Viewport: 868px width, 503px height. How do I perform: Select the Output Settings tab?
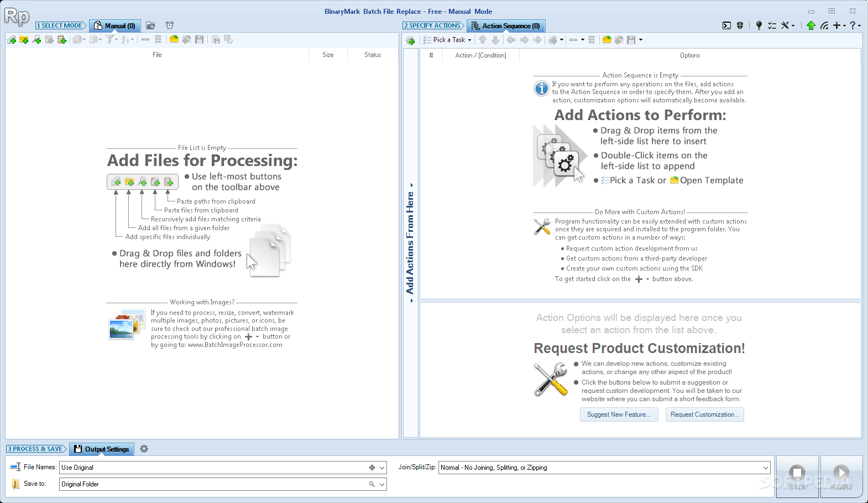pyautogui.click(x=102, y=449)
